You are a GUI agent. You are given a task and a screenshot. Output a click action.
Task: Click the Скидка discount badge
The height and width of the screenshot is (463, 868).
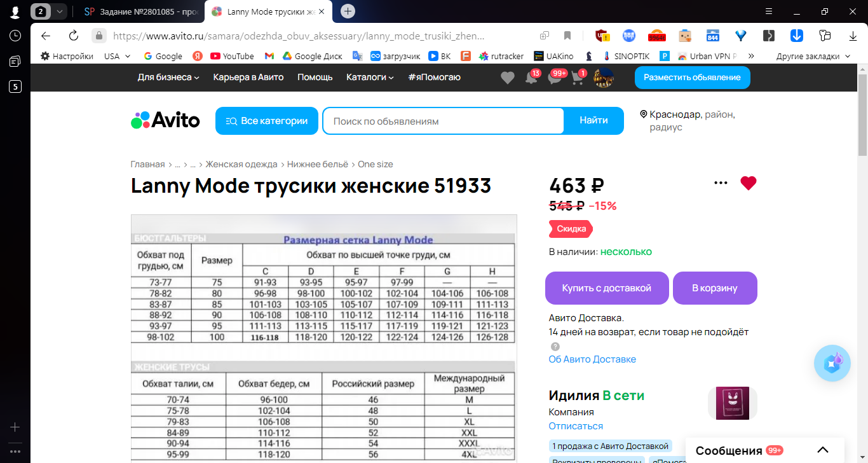click(571, 229)
